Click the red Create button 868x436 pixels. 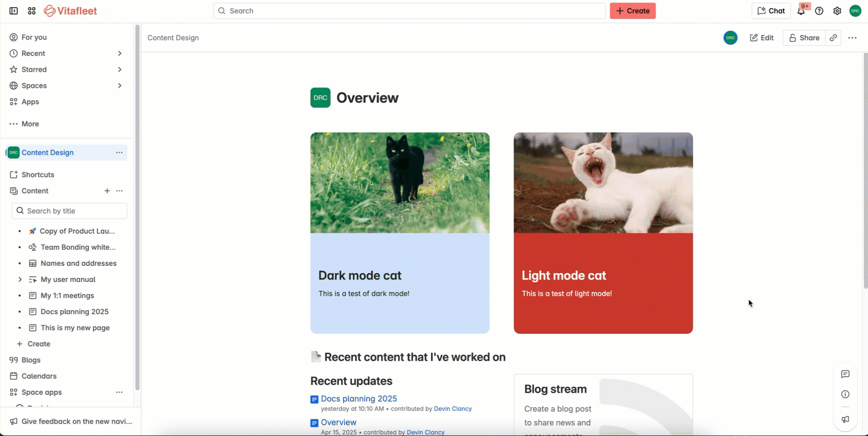coord(632,11)
